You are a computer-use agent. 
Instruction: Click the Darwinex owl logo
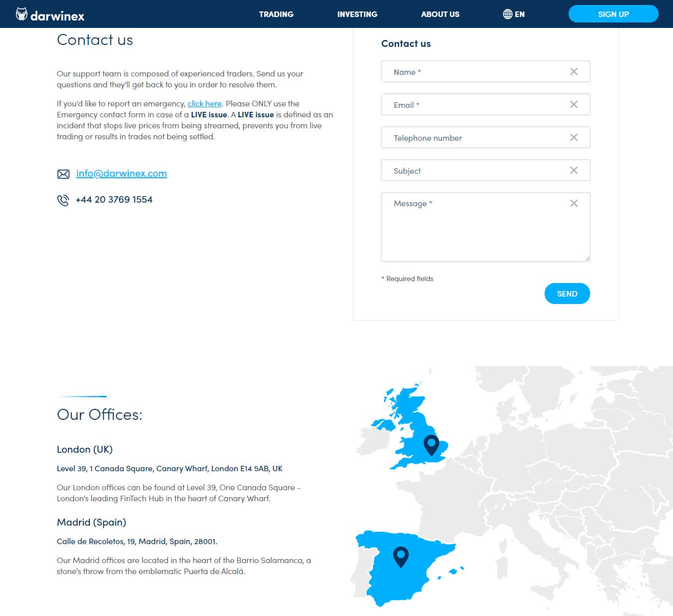(x=21, y=14)
